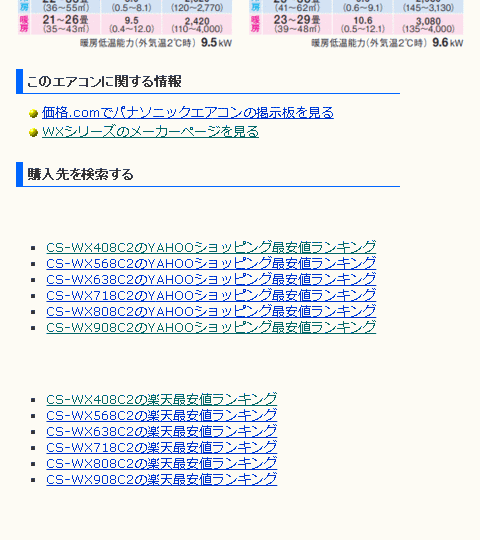This screenshot has width=480, height=540.
Task: Open CS-WX408C2 楽天 lowest price ranking
Action: 161,399
